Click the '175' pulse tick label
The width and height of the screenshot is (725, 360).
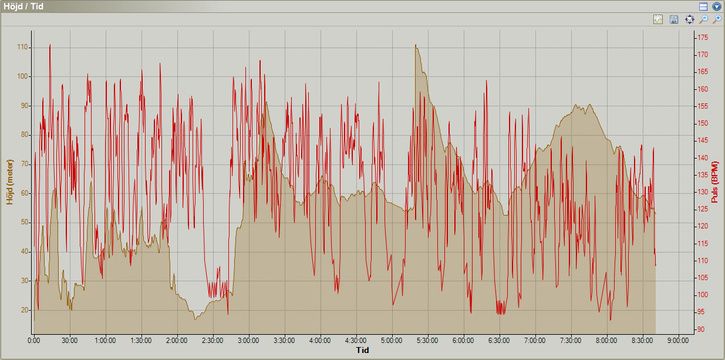pos(702,37)
